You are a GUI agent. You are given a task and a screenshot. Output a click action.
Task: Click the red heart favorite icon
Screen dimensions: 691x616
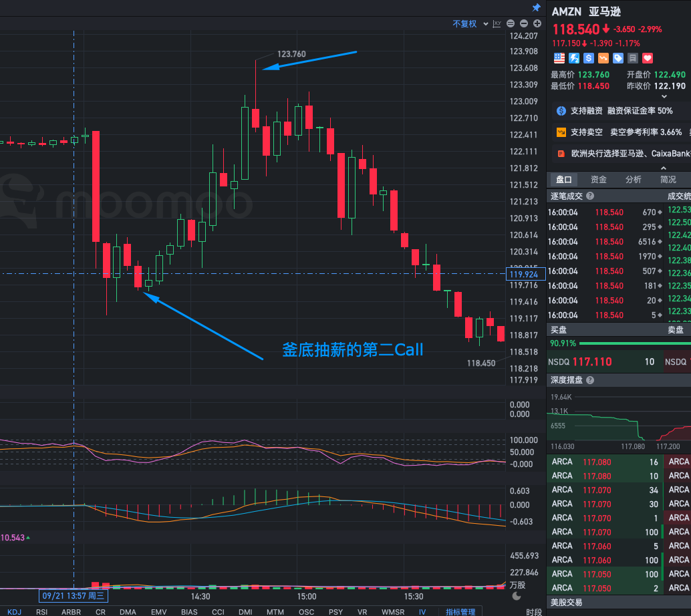(x=648, y=57)
